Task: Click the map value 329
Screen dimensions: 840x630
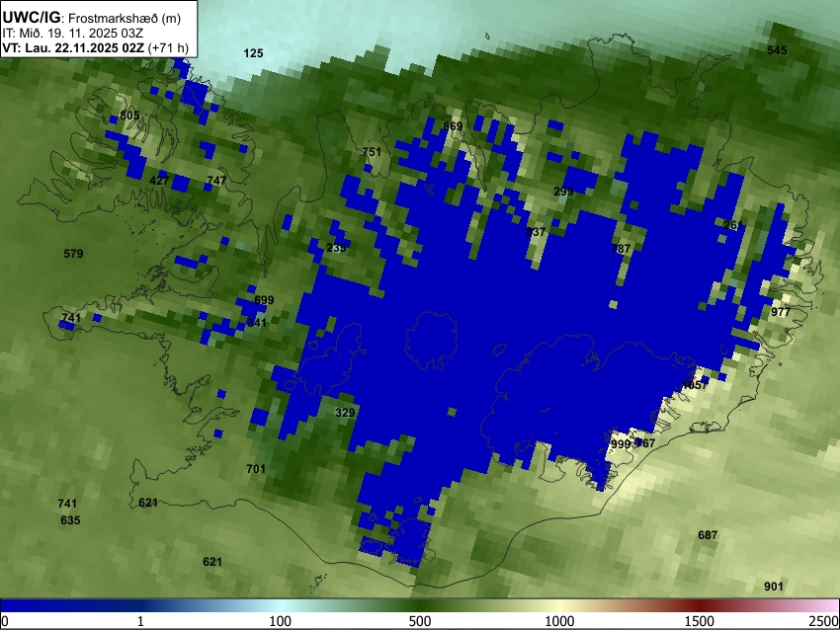Action: point(345,413)
